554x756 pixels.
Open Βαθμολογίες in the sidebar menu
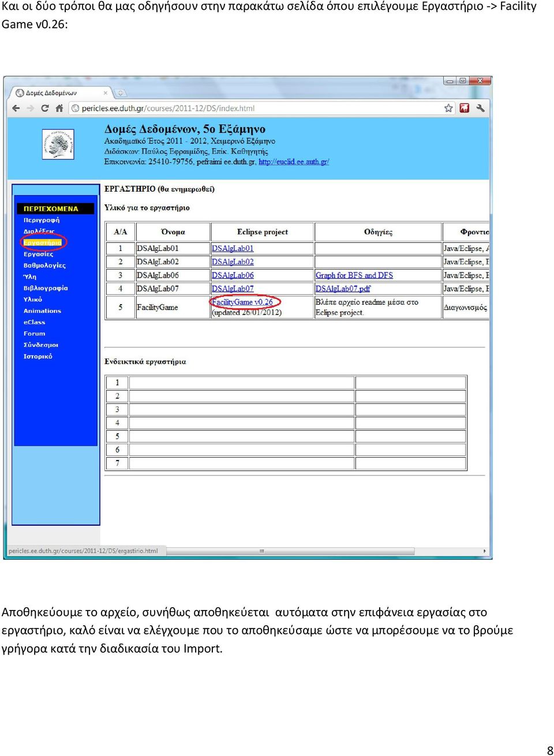[44, 265]
